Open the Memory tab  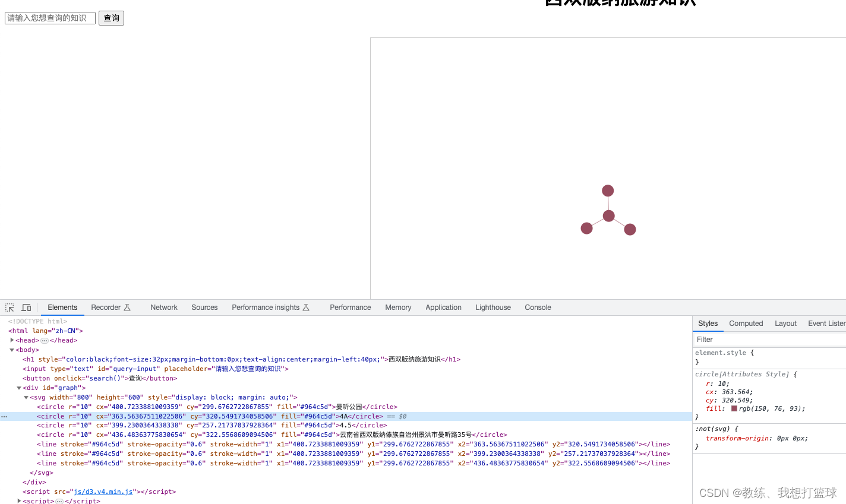(x=398, y=308)
